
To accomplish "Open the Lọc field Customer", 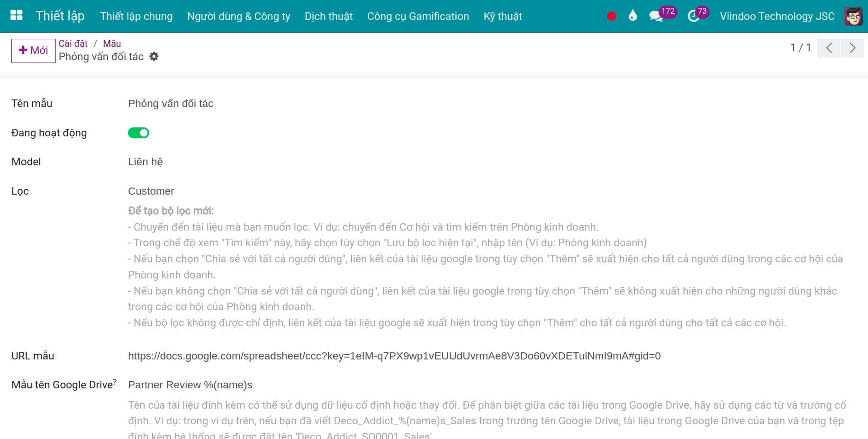I will [x=151, y=191].
